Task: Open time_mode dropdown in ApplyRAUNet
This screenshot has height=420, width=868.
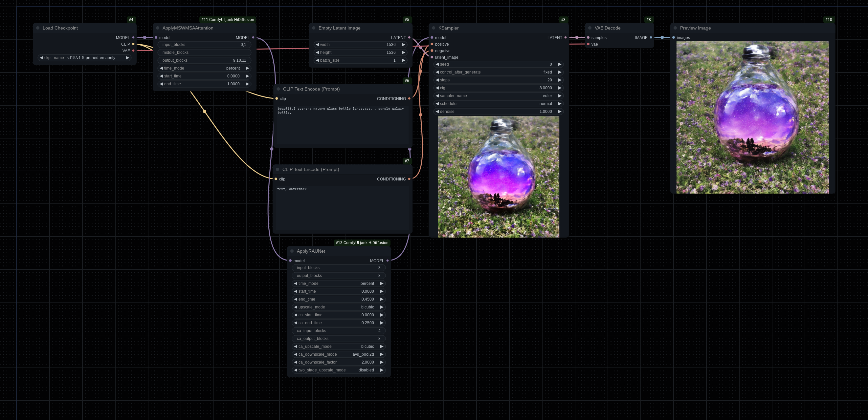Action: pos(339,283)
